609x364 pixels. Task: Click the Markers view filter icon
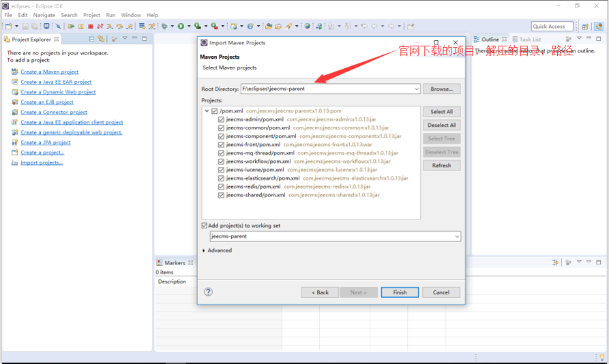tap(555, 262)
